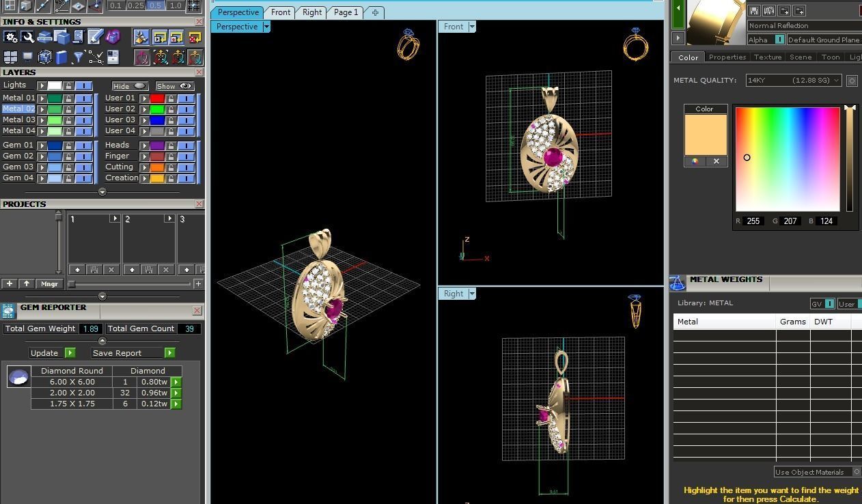Click the monitor display icon
The image size is (862, 504).
[27, 57]
